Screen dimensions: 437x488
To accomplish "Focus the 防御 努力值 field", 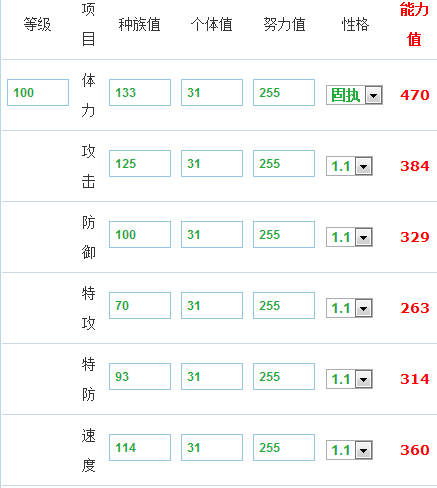I will click(284, 234).
